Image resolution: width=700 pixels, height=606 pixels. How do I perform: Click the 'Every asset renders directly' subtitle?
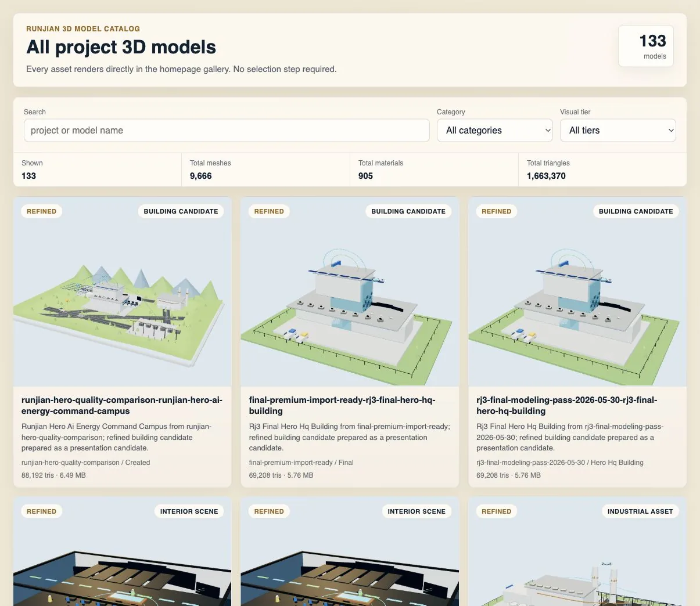[181, 69]
